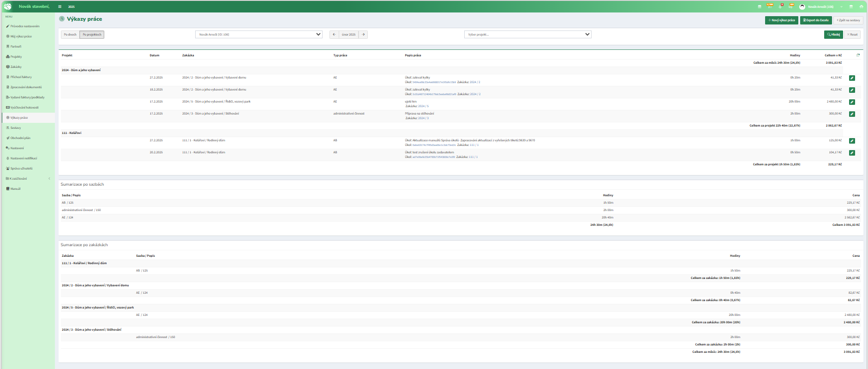Open the task list icon with orange badge
Viewport: 868px width, 369px height.
(x=770, y=6)
